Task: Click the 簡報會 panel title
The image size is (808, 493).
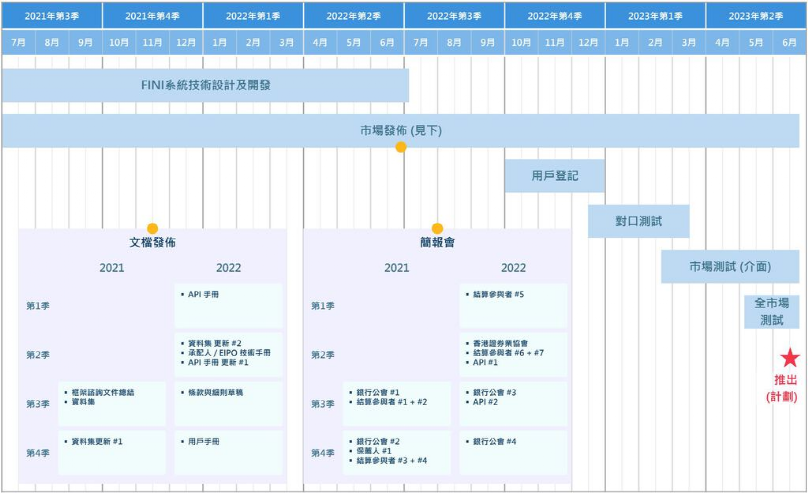Action: coord(437,242)
